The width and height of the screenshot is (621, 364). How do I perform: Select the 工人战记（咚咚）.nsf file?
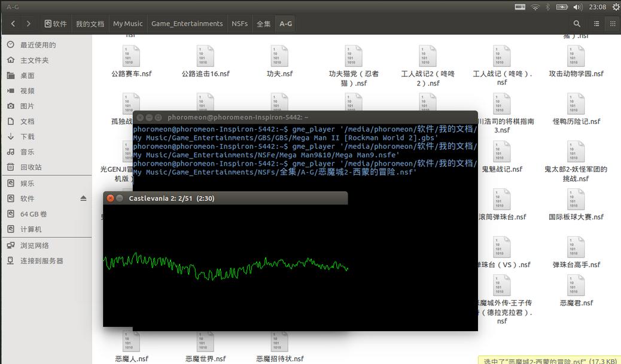(x=502, y=56)
